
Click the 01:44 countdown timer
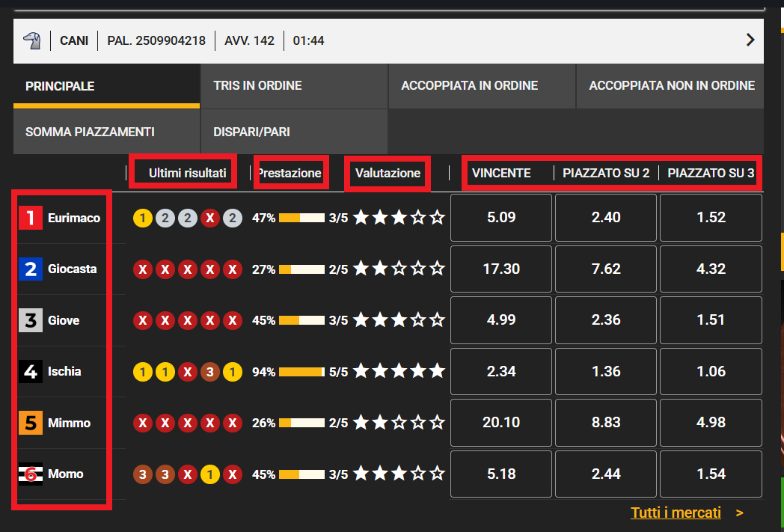(308, 40)
